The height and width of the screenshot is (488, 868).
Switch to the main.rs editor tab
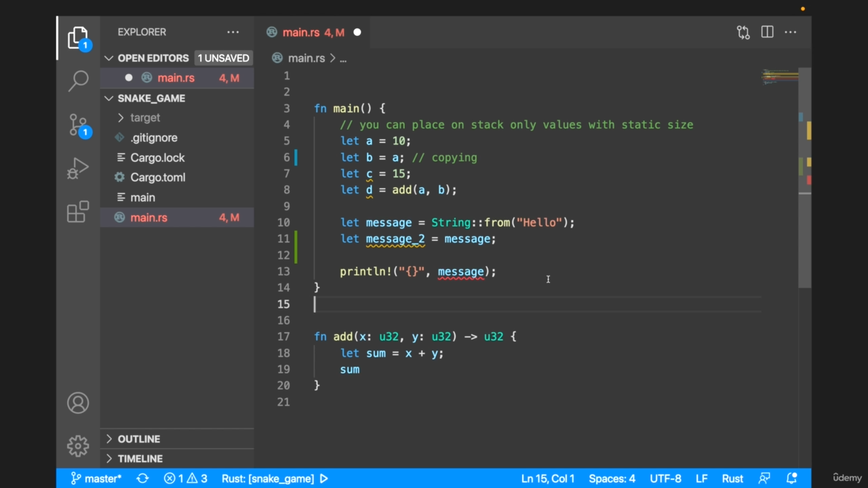click(301, 32)
